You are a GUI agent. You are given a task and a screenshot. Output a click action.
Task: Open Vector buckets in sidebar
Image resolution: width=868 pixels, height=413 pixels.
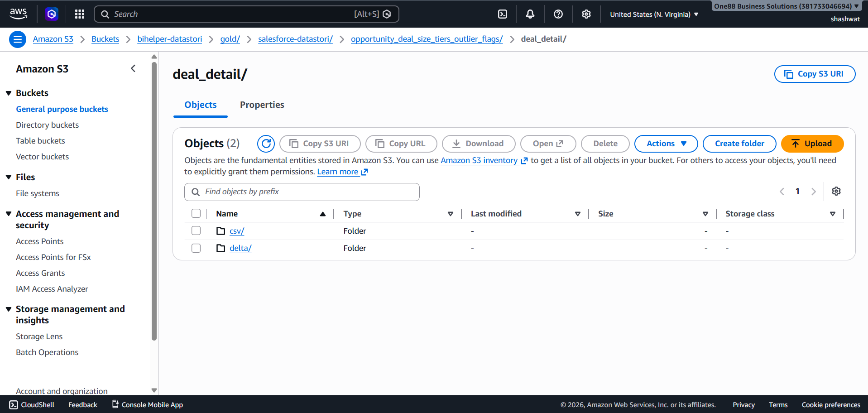(43, 157)
